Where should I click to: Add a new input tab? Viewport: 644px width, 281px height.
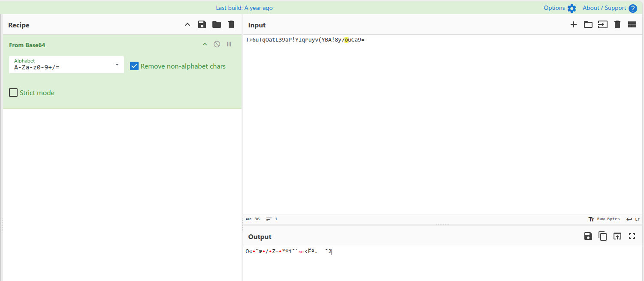point(574,25)
